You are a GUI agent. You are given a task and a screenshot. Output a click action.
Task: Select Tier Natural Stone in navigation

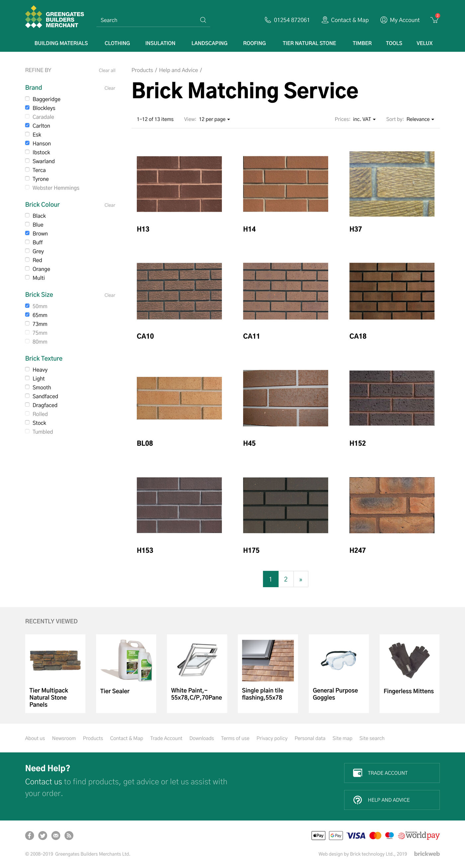309,43
